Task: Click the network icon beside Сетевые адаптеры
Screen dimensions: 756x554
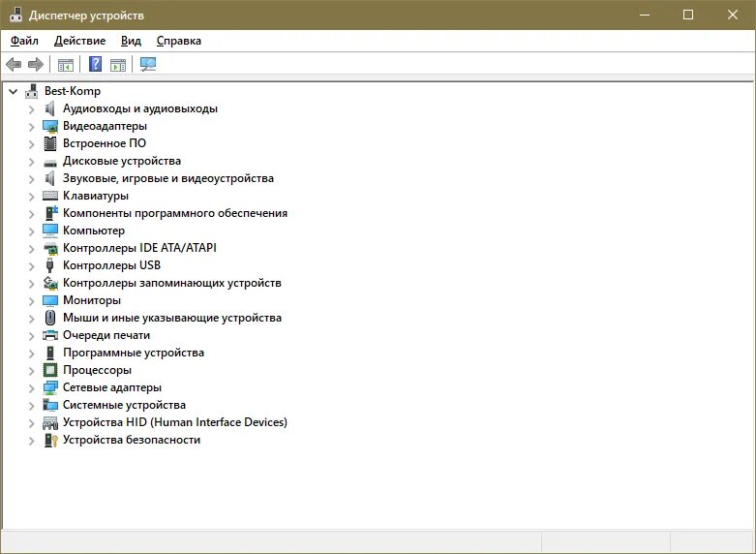Action: tap(50, 387)
